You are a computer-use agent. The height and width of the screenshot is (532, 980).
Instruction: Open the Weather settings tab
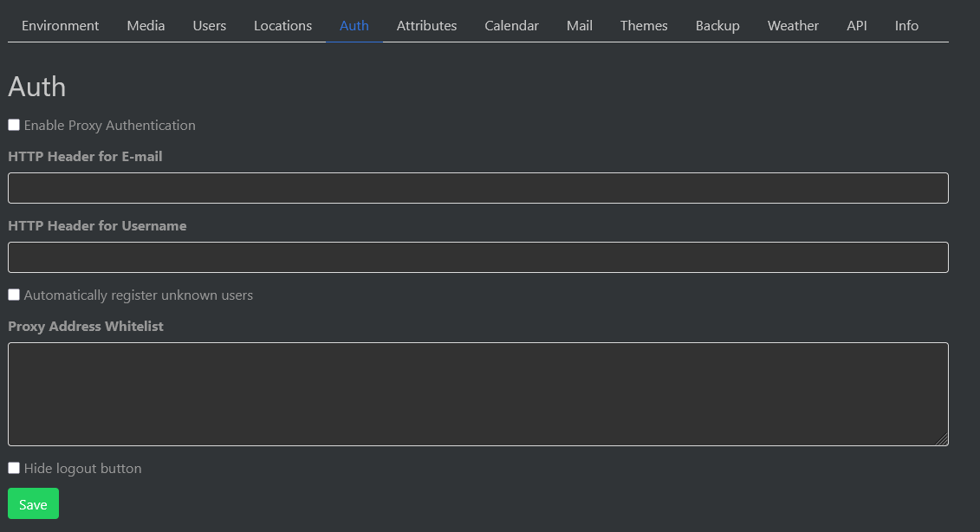793,25
